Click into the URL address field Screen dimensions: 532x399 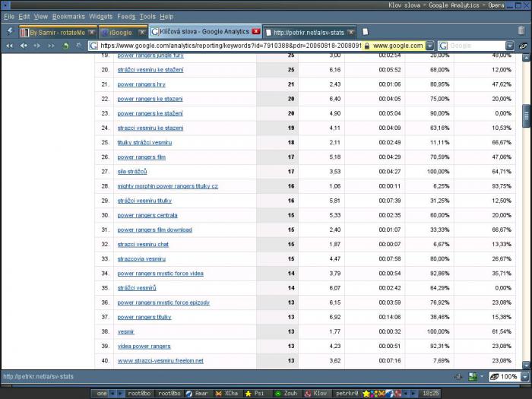click(x=230, y=46)
